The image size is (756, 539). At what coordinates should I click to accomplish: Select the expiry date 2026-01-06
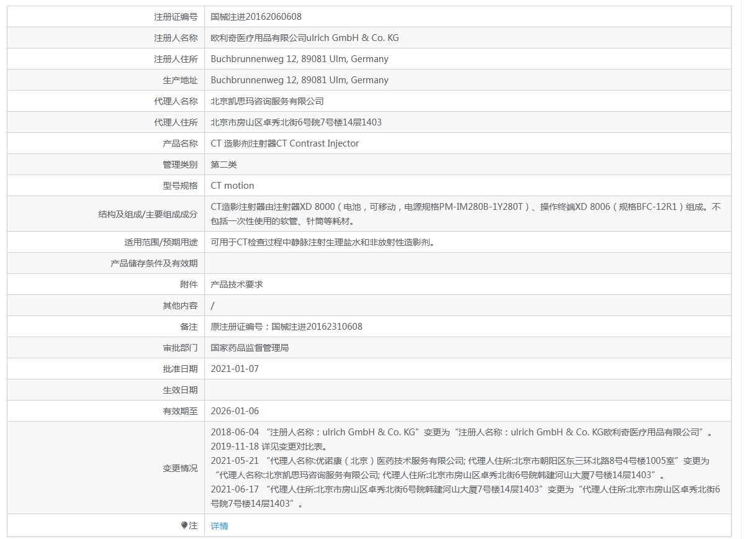click(x=235, y=411)
